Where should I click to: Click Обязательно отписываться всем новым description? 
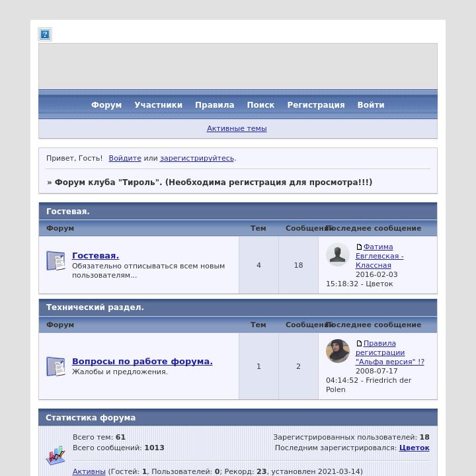(x=149, y=270)
